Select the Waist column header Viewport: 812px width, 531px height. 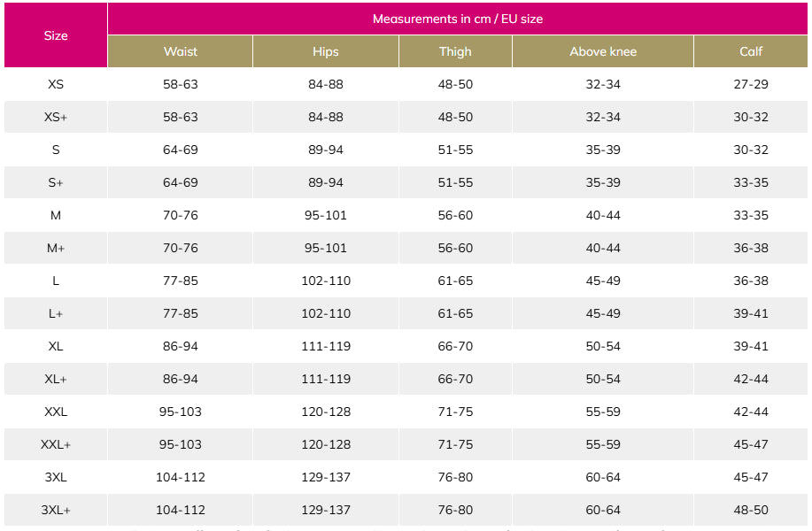181,51
